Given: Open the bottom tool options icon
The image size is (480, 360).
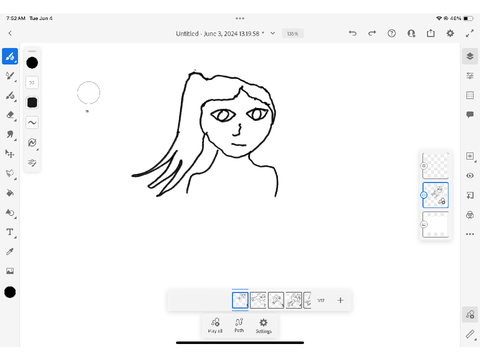Looking at the screenshot, I should (32, 163).
